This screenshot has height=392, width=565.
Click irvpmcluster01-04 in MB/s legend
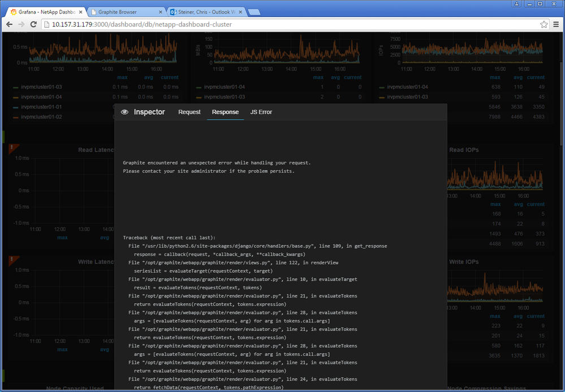point(224,87)
